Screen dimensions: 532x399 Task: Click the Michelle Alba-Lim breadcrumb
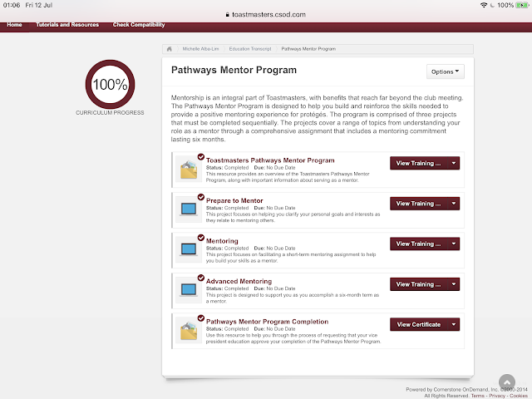tap(200, 49)
